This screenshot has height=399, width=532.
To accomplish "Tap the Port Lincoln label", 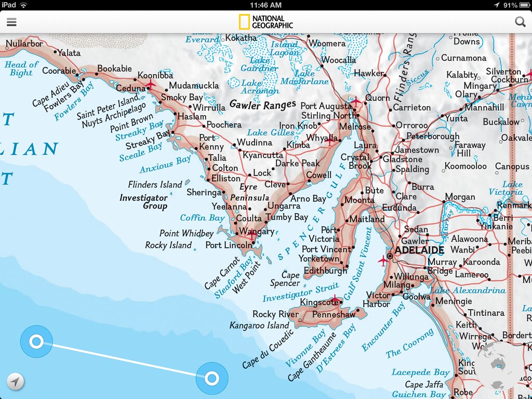I will 229,245.
